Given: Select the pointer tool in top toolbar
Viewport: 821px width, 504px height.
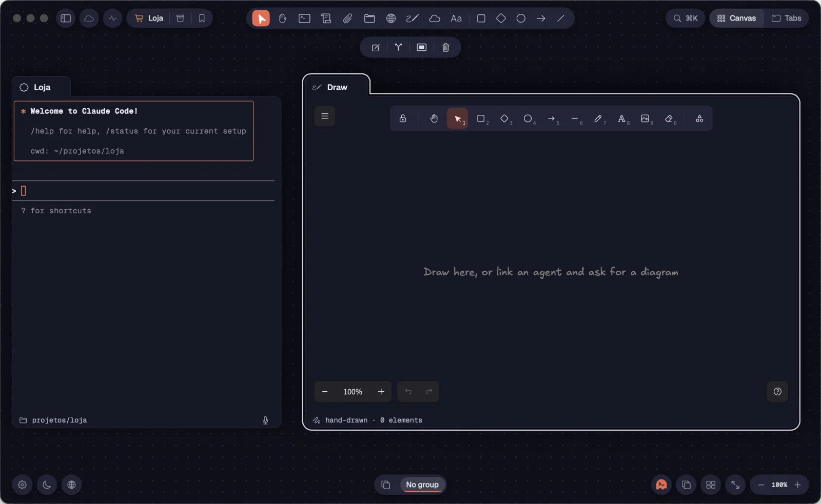Looking at the screenshot, I should coord(261,18).
